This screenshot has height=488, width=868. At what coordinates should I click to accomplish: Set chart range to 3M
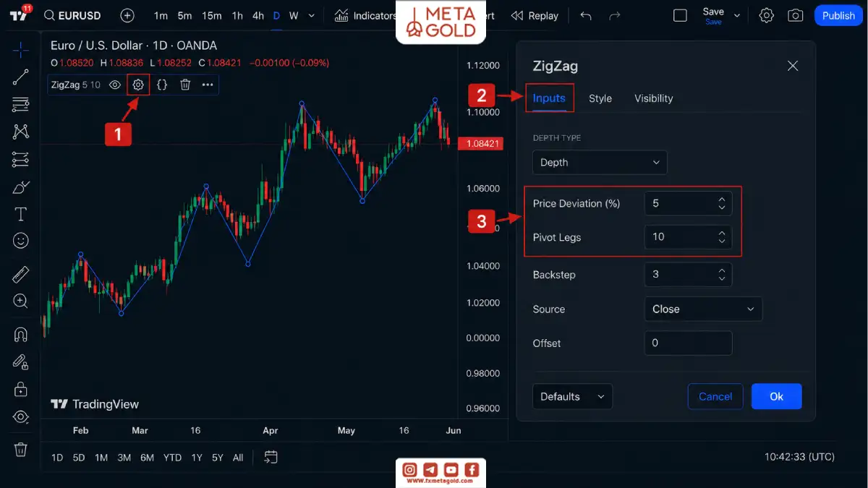[x=124, y=457]
